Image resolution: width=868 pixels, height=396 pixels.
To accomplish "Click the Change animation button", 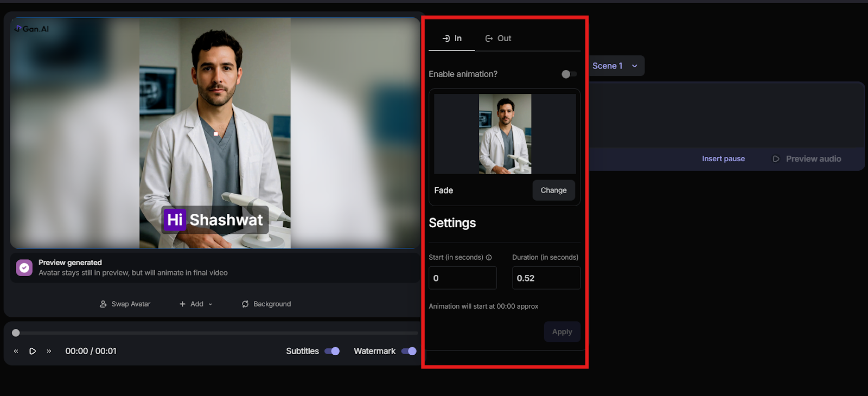I will click(x=553, y=190).
